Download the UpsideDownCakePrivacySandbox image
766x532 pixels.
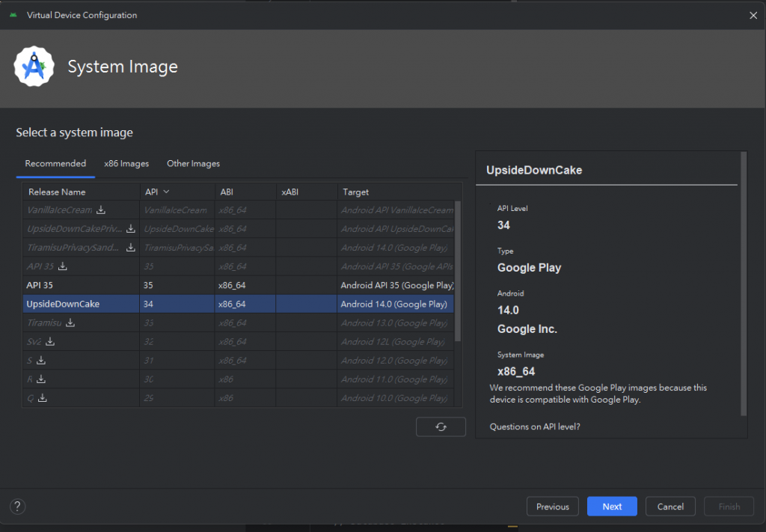(x=131, y=229)
